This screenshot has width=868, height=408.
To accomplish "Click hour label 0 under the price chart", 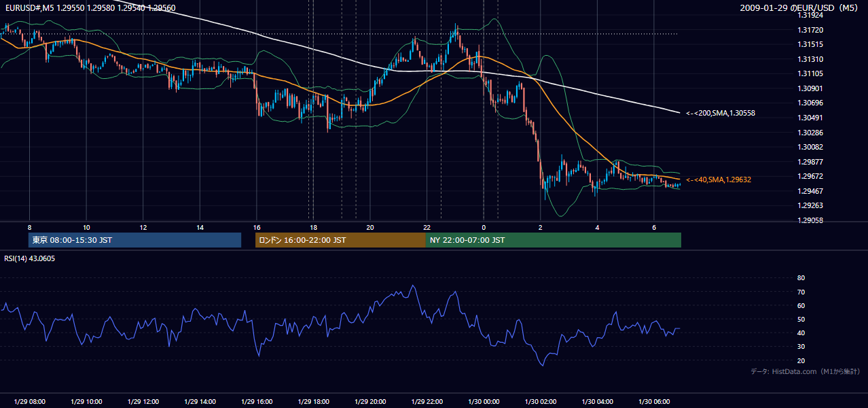I will (x=484, y=227).
